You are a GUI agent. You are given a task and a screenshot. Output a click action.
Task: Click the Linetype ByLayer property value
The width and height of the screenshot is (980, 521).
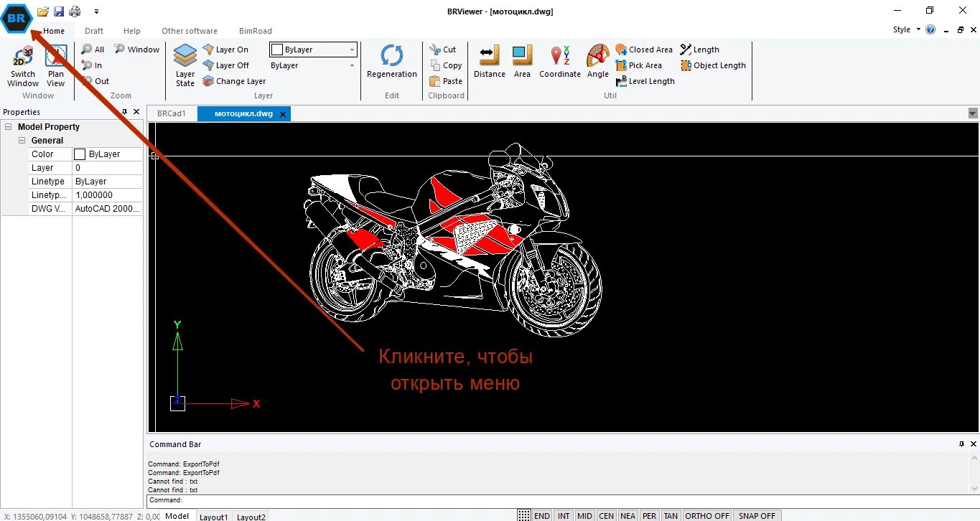pyautogui.click(x=108, y=182)
